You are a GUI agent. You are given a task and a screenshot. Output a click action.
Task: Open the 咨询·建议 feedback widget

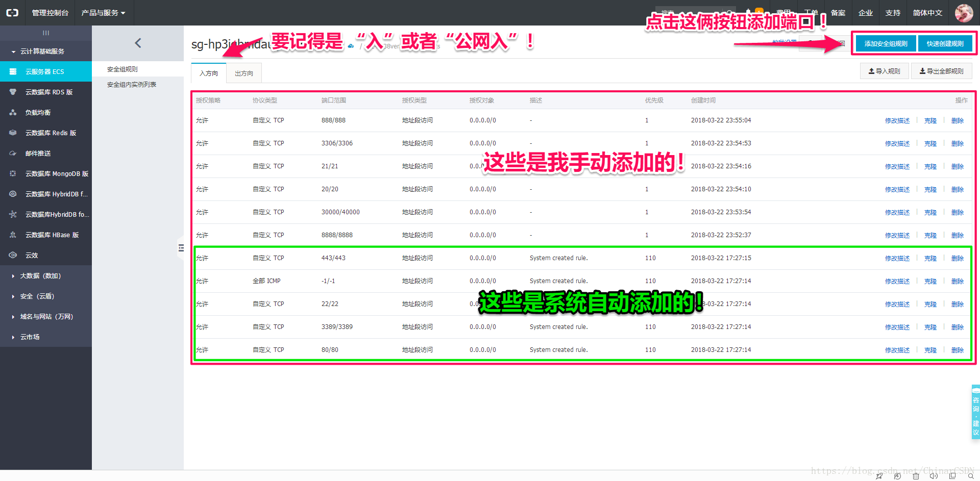coord(975,412)
